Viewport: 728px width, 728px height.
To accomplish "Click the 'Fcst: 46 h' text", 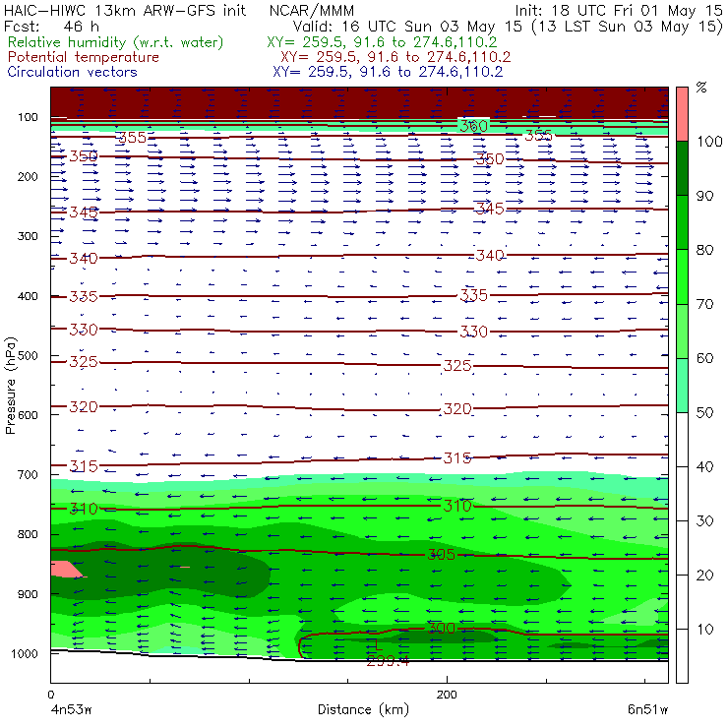I will [x=51, y=26].
